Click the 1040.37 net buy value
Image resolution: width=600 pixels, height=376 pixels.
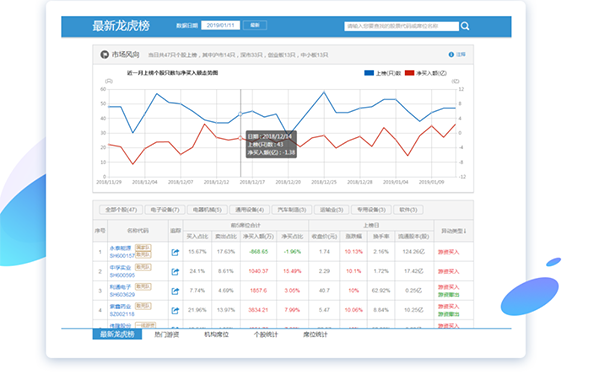click(258, 271)
